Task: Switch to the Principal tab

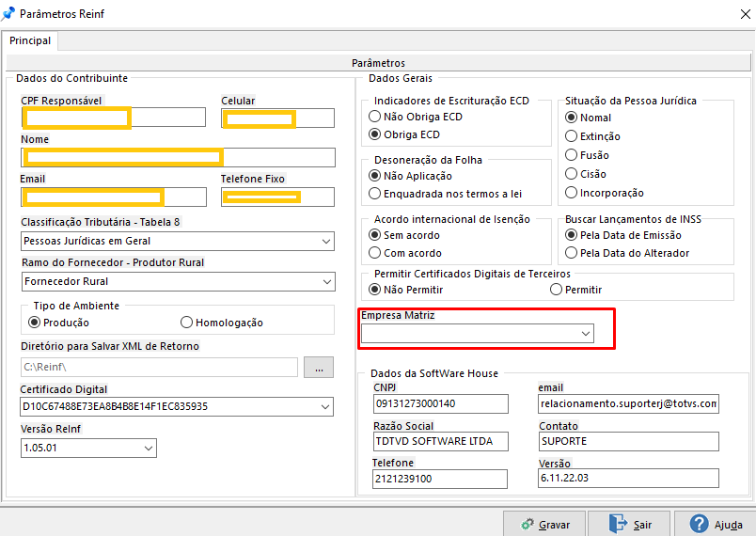Action: point(30,41)
